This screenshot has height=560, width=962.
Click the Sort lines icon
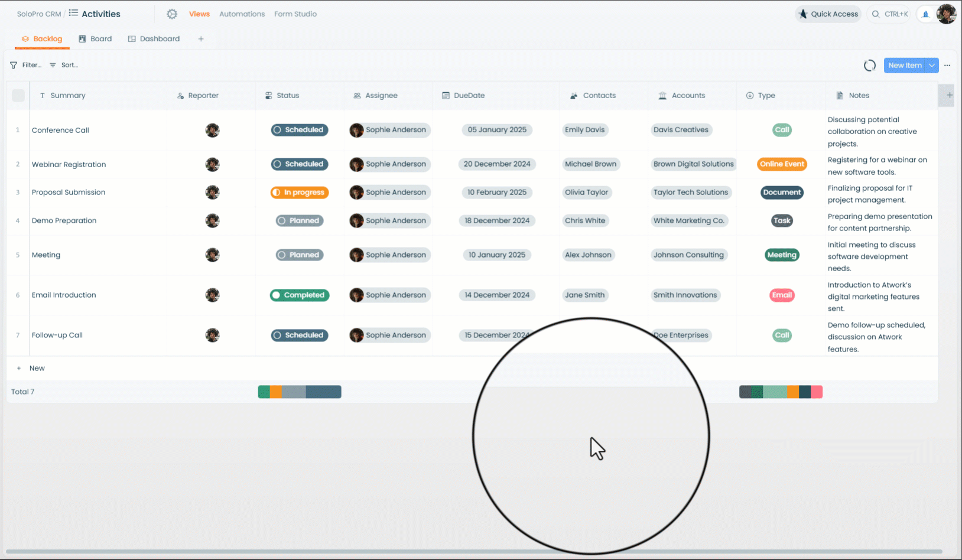click(53, 66)
